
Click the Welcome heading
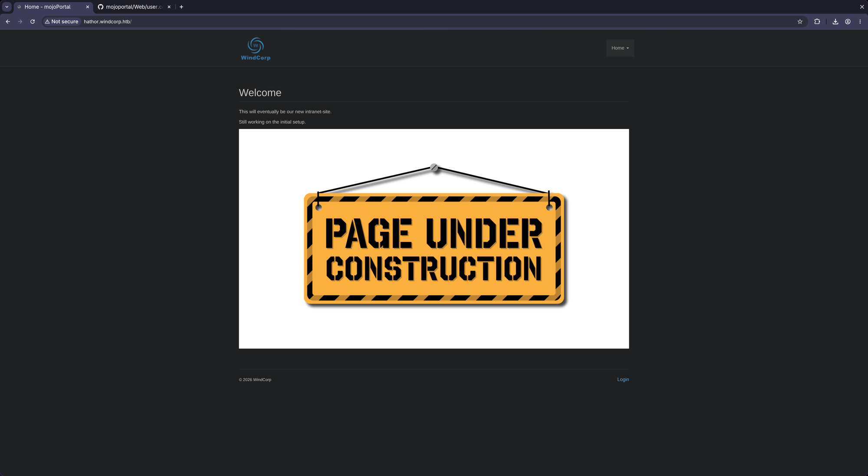coord(260,93)
